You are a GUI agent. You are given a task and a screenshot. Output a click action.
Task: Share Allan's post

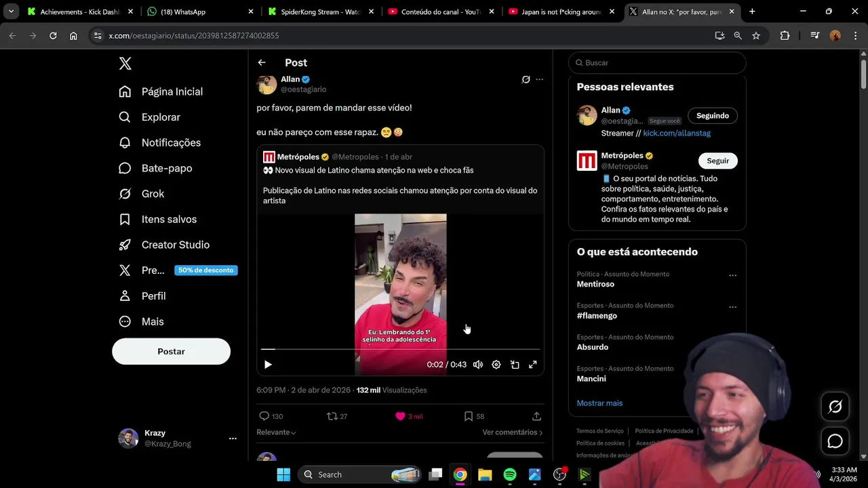pyautogui.click(x=536, y=416)
